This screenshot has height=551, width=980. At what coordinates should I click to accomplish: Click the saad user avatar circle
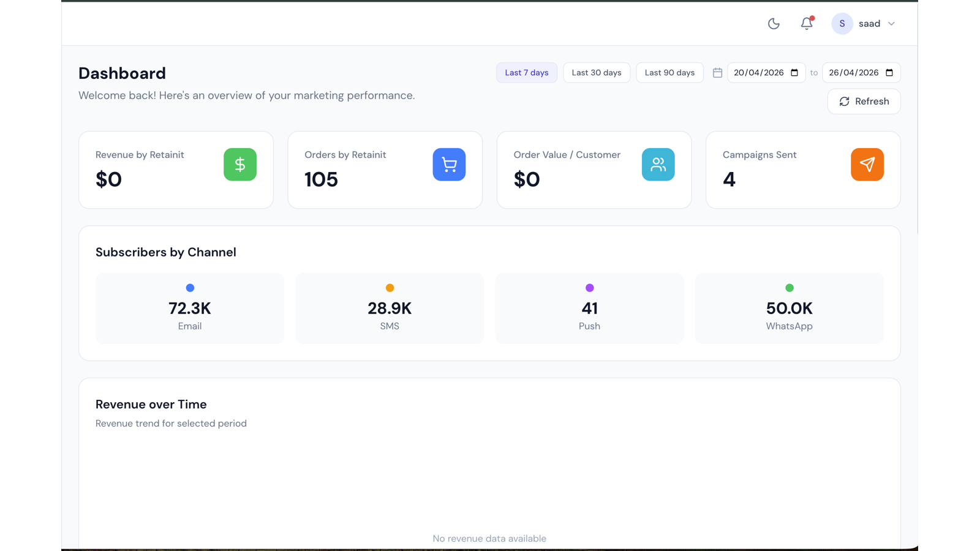pyautogui.click(x=842, y=23)
